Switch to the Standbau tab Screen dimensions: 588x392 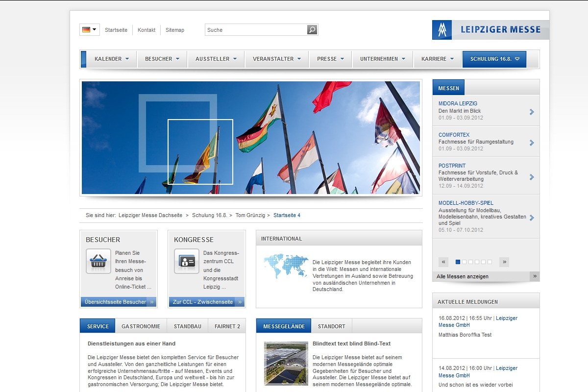pyautogui.click(x=187, y=326)
